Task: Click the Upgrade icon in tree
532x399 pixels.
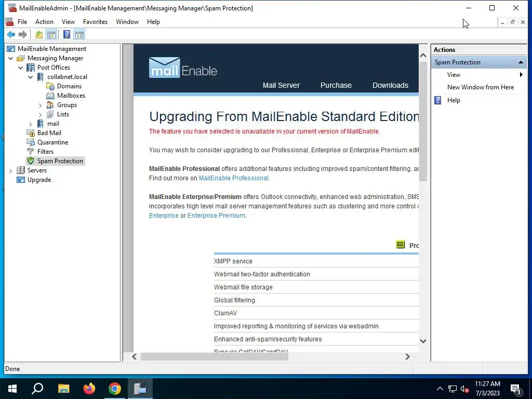Action: pos(21,179)
